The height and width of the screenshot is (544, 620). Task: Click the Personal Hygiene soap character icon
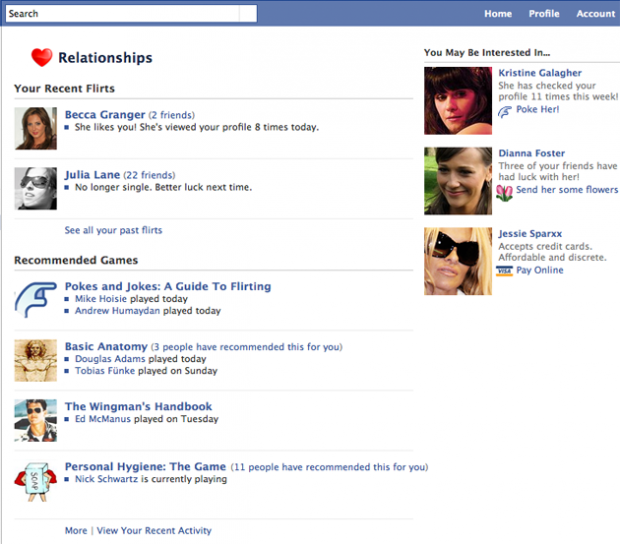(x=36, y=482)
